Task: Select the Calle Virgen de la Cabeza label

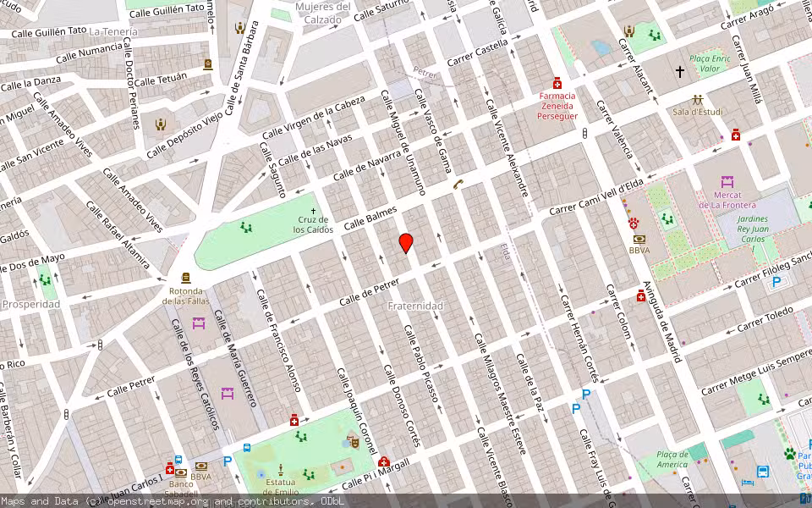Action: pyautogui.click(x=313, y=118)
